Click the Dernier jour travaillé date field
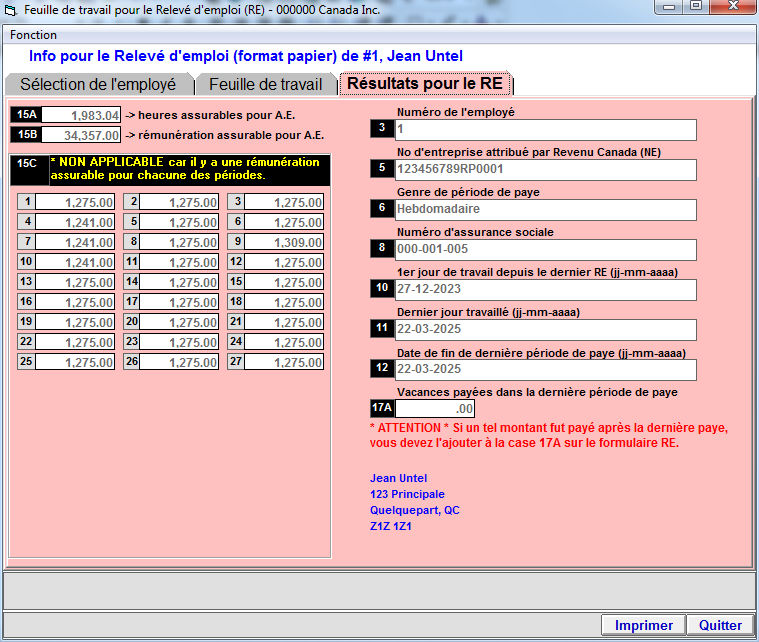 point(546,329)
